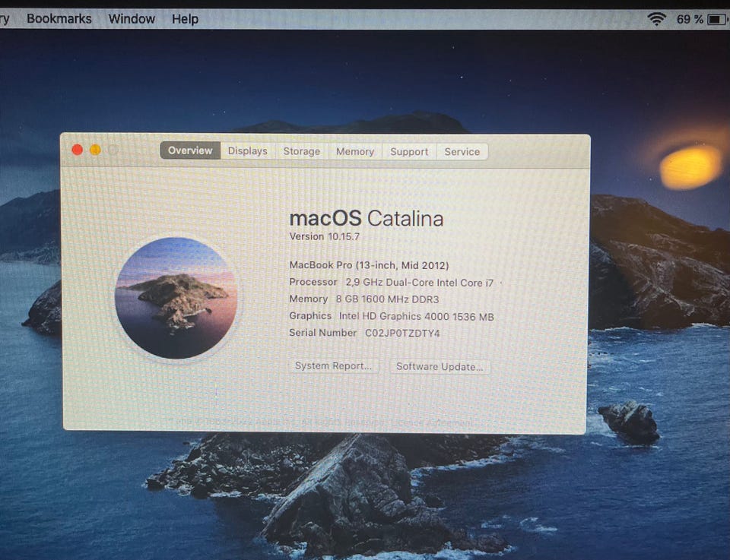Open the Support tab
The height and width of the screenshot is (560, 730).
tap(409, 152)
